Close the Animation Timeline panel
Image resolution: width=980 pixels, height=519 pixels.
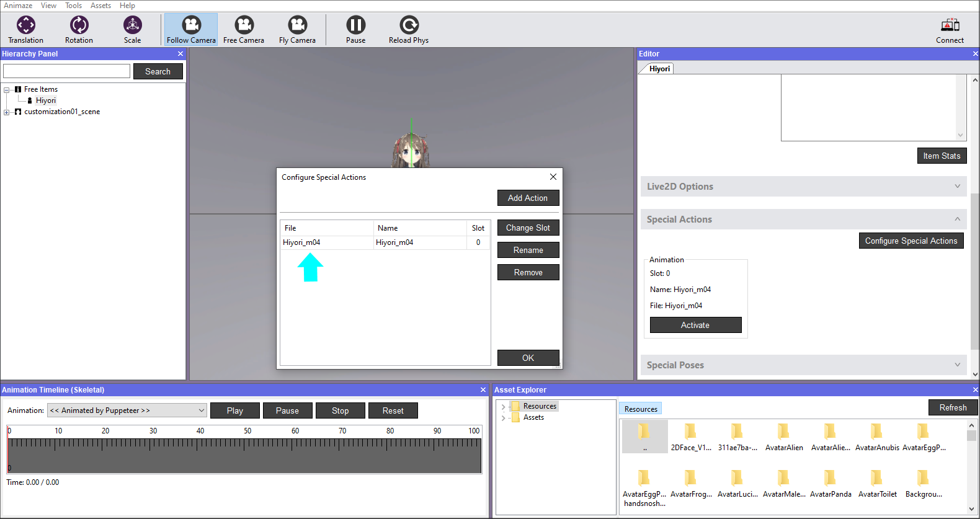tap(483, 390)
